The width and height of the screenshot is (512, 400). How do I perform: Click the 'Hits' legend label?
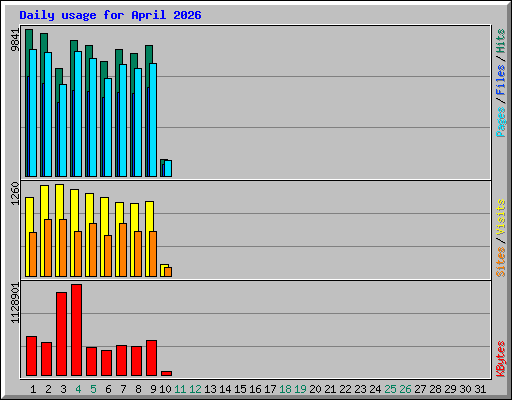click(501, 41)
